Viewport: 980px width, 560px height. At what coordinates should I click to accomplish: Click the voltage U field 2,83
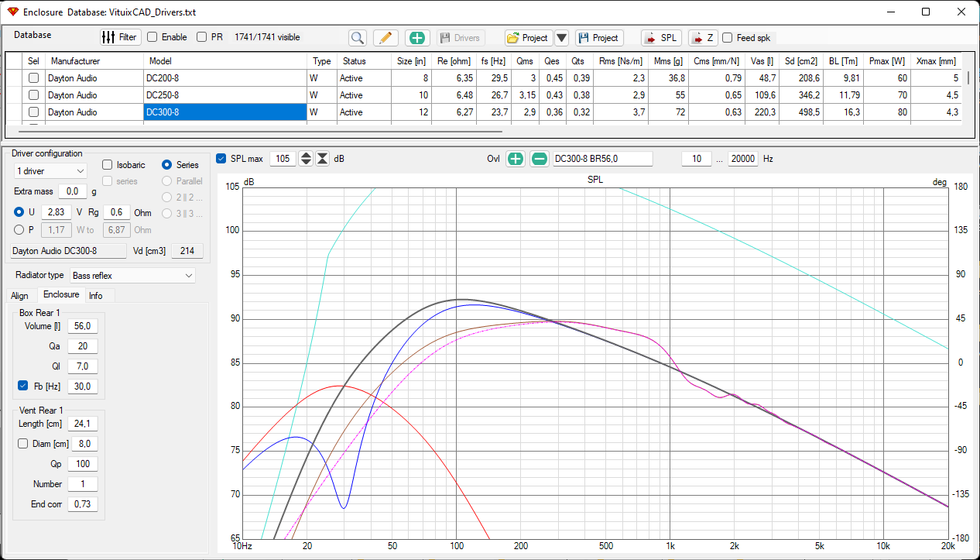point(56,212)
